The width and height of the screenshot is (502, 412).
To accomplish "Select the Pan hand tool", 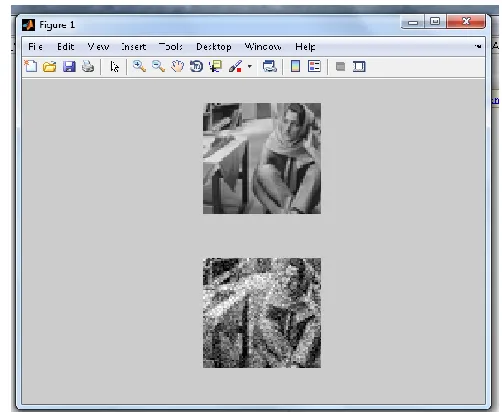I will (178, 66).
